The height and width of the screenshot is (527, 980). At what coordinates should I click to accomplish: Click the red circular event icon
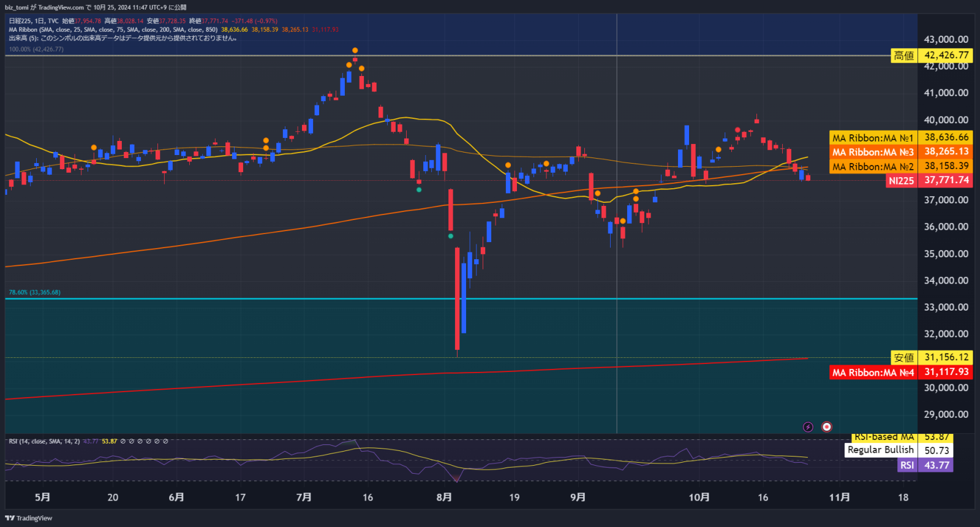(x=826, y=427)
